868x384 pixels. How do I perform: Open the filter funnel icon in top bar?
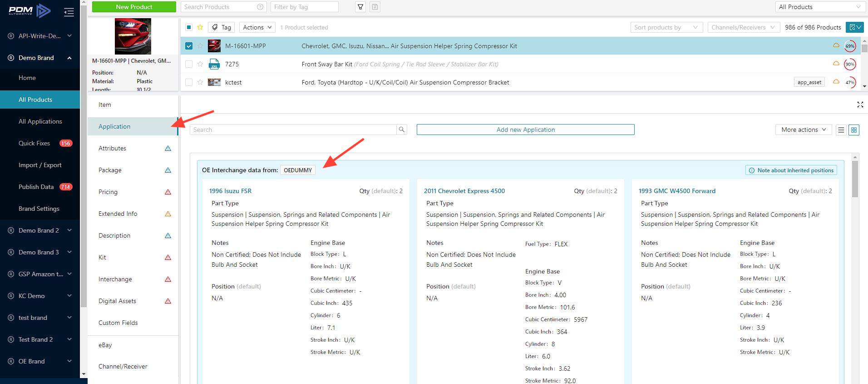click(360, 7)
